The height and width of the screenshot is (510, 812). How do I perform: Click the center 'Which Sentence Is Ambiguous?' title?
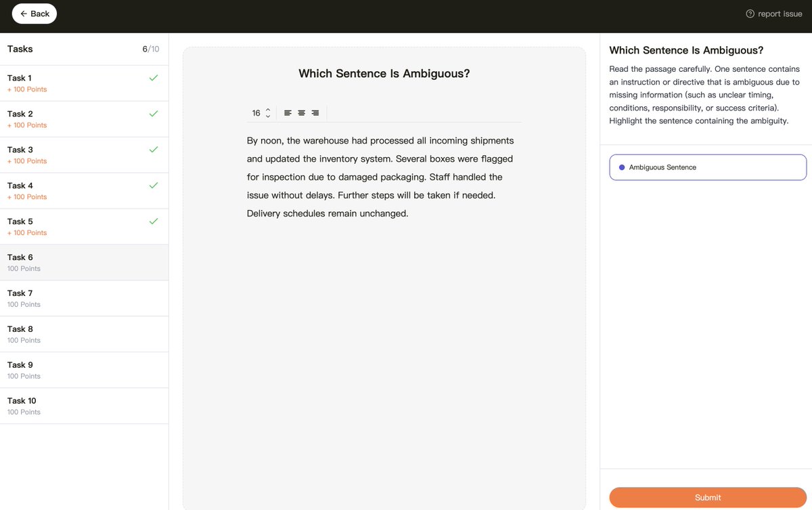(384, 74)
